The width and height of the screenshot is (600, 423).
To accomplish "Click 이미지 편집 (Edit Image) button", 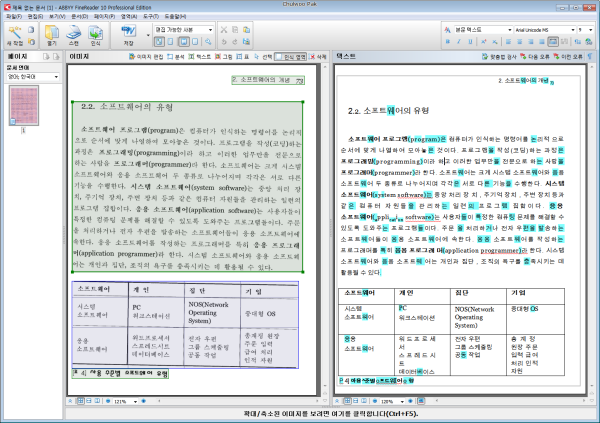I will (146, 57).
